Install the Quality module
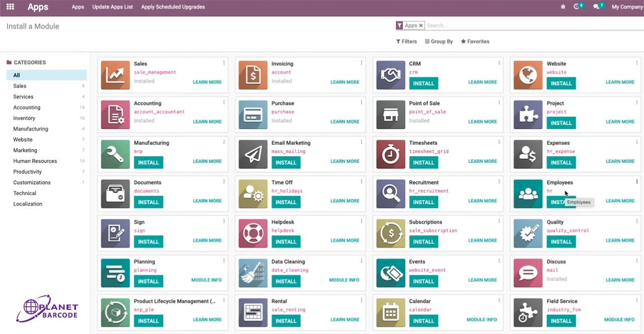Viewport: 644px width, 334px height. (x=561, y=242)
